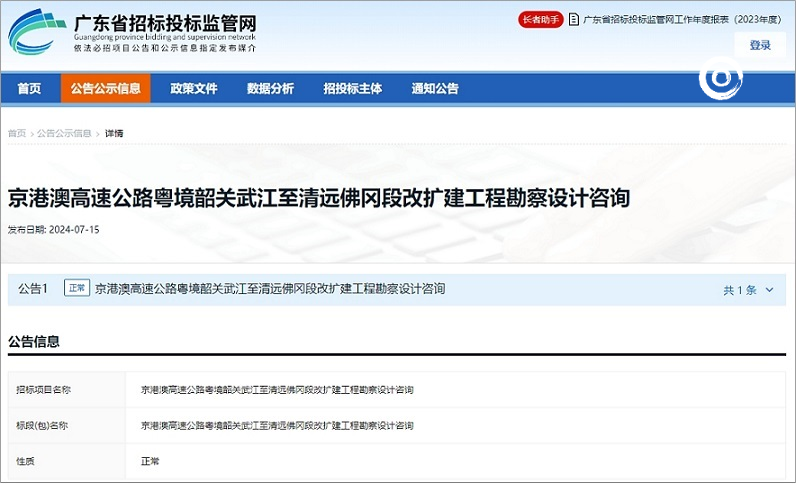This screenshot has height=484, width=796.
Task: Click the 正常 status tag on 公告1
Action: [76, 289]
